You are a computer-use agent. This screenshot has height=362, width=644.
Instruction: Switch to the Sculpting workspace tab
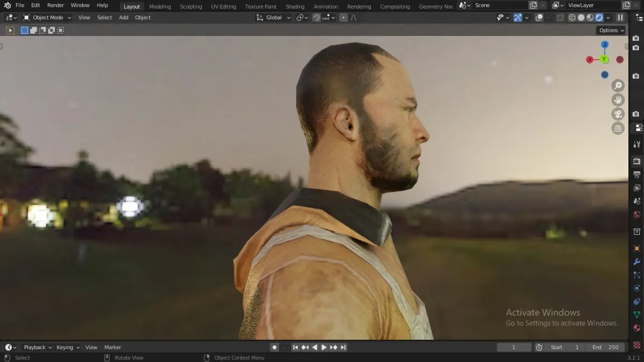(191, 6)
